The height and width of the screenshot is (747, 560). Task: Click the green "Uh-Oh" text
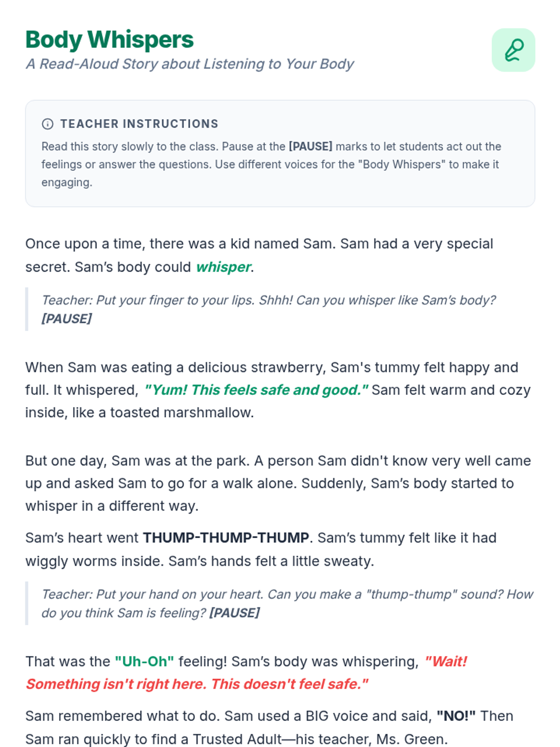pyautogui.click(x=144, y=662)
